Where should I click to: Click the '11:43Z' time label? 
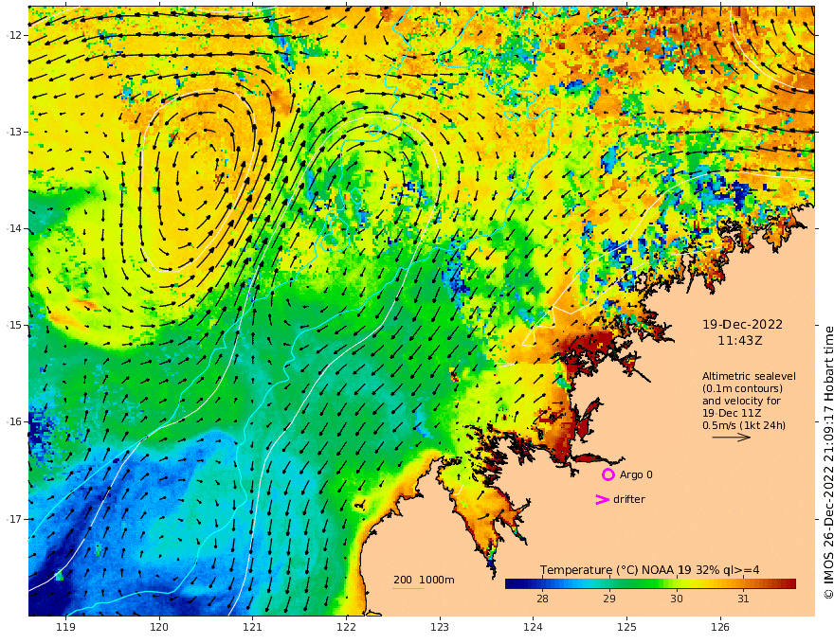pyautogui.click(x=740, y=341)
